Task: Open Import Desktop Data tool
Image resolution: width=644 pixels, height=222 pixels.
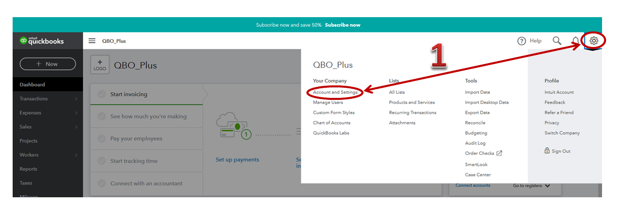Action: point(487,102)
